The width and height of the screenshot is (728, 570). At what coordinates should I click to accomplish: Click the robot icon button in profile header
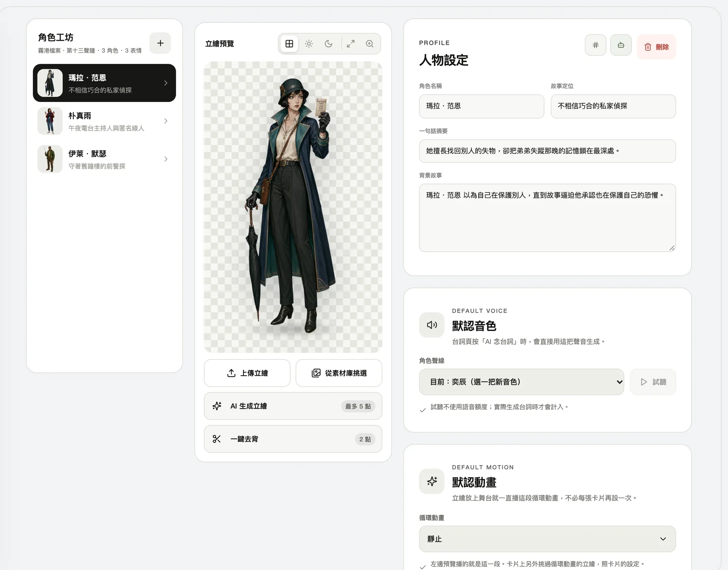tap(621, 45)
